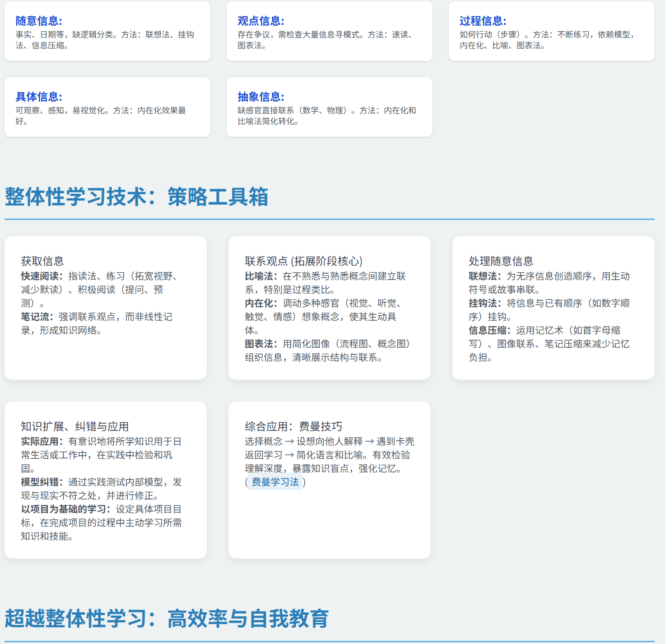The height and width of the screenshot is (644, 665).
Task: Click the 综合应用：费曼技巧 card title
Action: click(293, 426)
